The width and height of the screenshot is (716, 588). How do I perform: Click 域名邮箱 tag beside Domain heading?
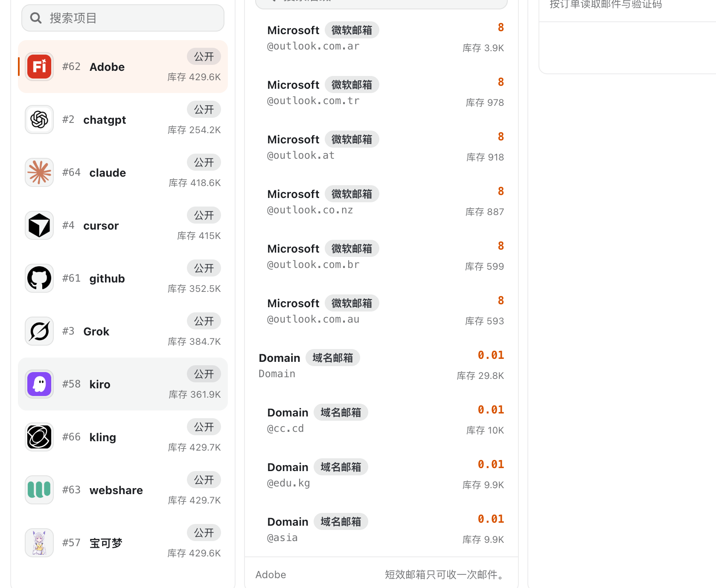coord(333,358)
